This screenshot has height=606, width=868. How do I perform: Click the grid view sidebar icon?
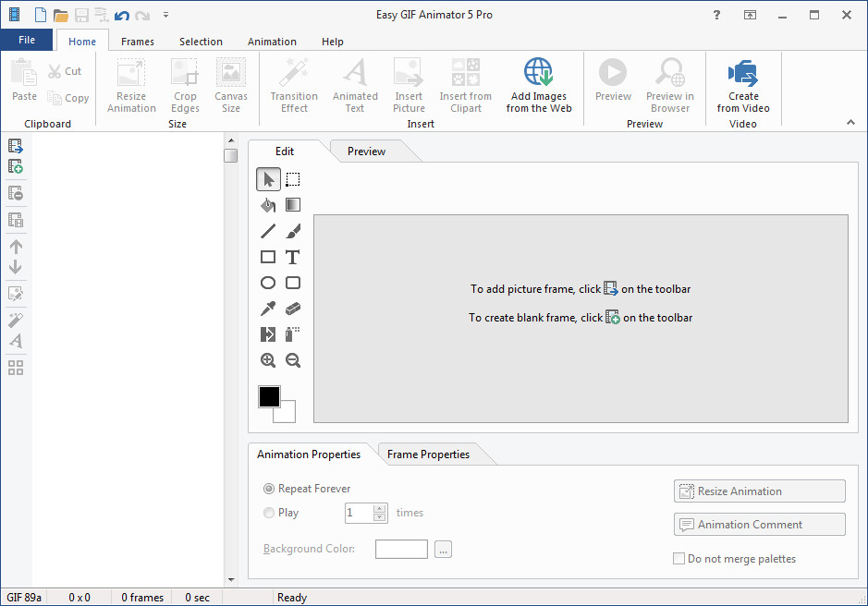click(16, 368)
